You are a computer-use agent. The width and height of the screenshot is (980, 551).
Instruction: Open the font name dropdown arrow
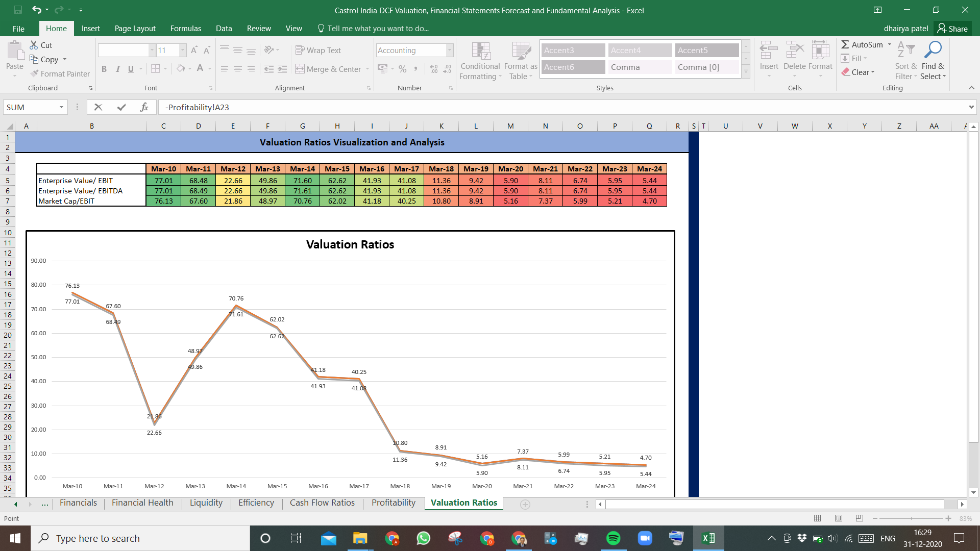tap(152, 50)
